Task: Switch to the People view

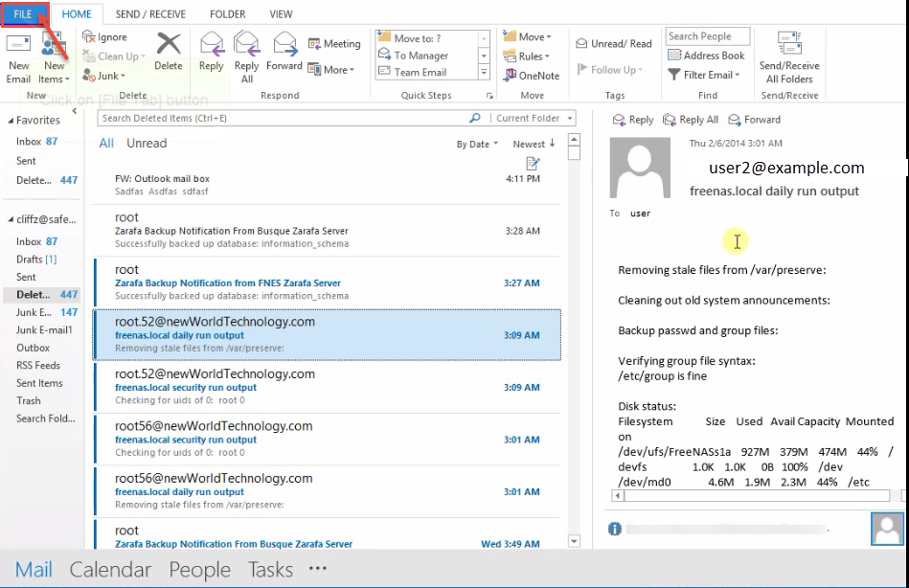Action: (200, 570)
